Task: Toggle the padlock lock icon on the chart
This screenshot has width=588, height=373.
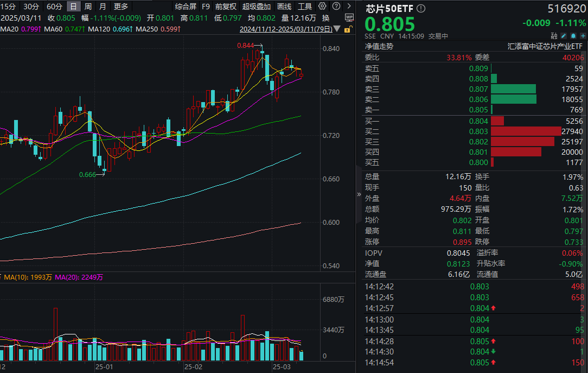Action: [348, 29]
